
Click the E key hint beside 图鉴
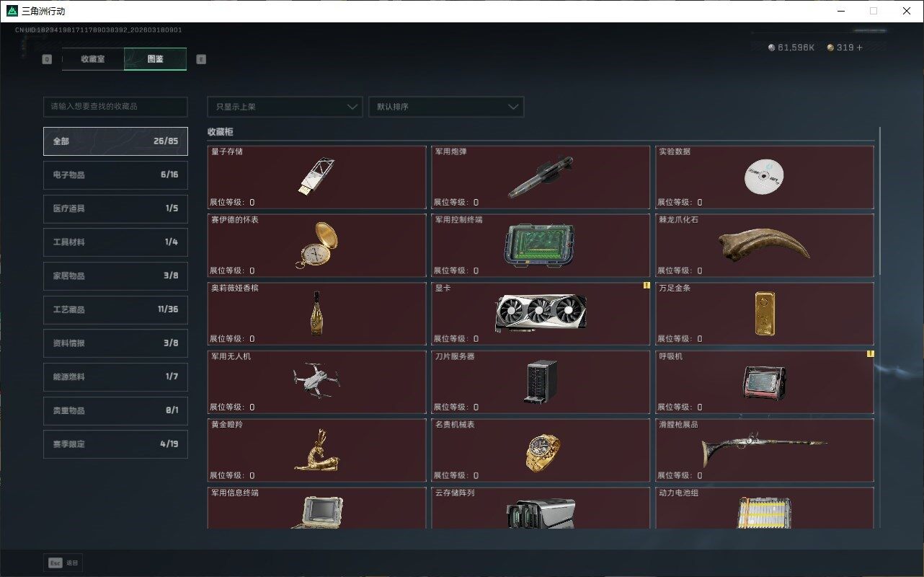pos(201,60)
